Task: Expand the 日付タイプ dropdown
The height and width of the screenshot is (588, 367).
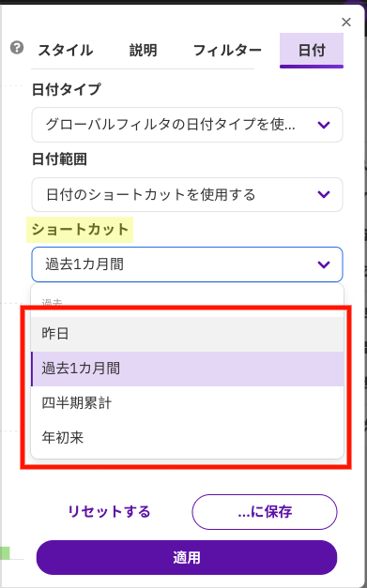Action: (x=187, y=125)
